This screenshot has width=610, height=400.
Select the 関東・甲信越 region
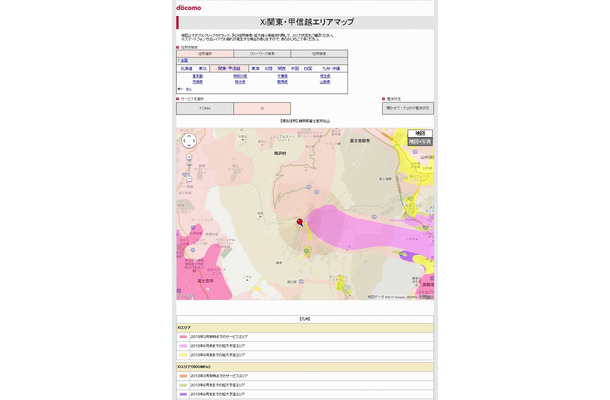click(229, 68)
